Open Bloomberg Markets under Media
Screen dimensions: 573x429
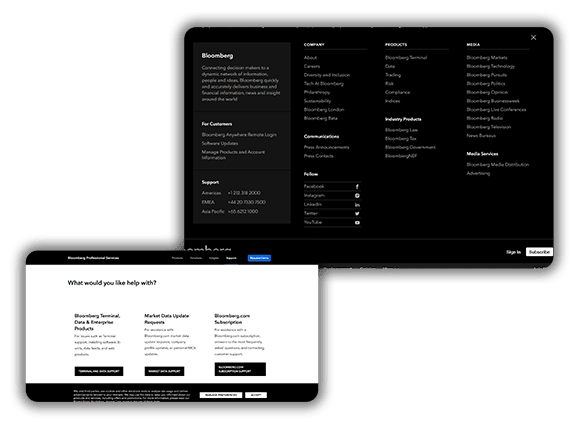pyautogui.click(x=487, y=57)
